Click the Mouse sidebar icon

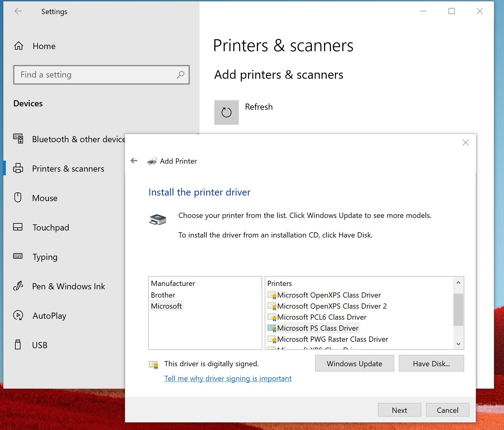(18, 198)
